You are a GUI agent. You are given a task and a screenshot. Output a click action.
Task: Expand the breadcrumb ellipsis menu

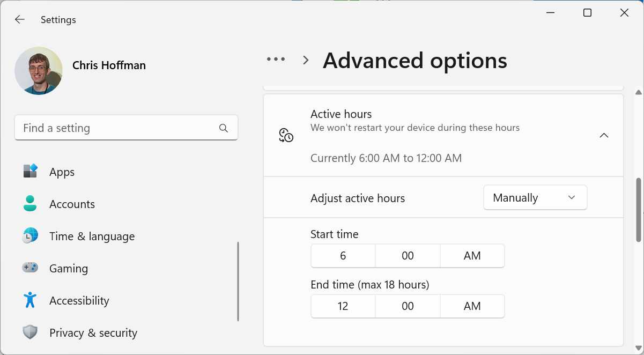[276, 60]
